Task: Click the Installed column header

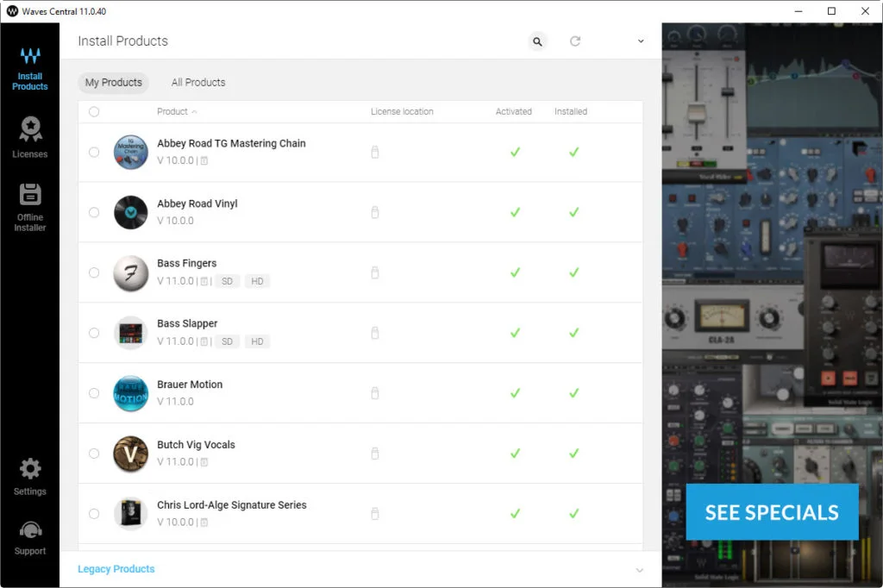Action: pyautogui.click(x=571, y=111)
